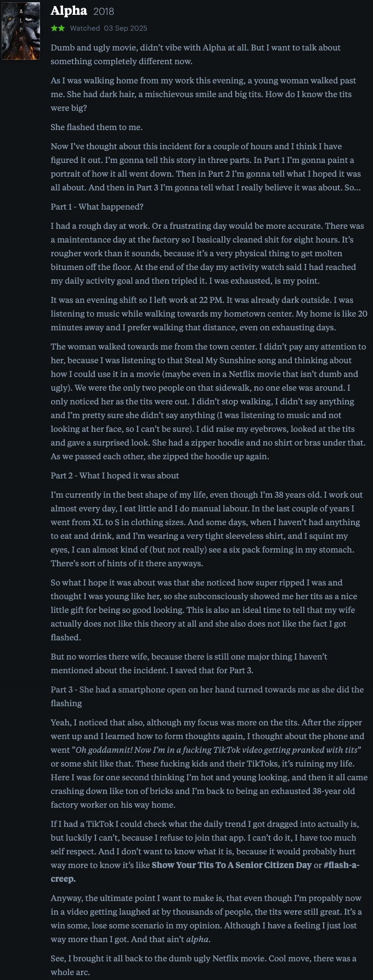
Task: Click the "Part 1 - What happened?" heading
Action: tap(97, 207)
